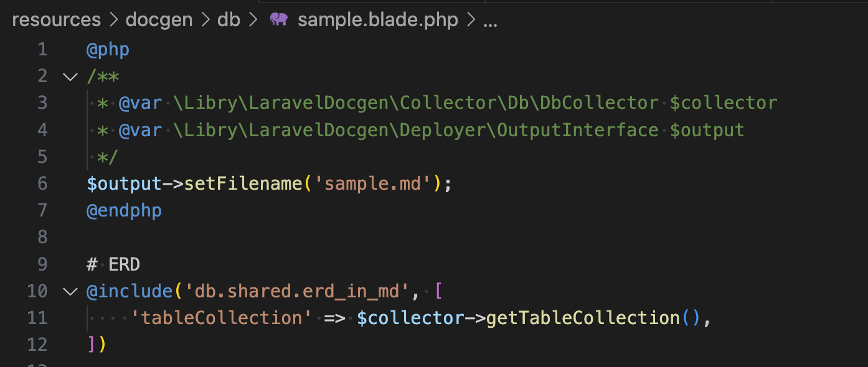The image size is (868, 367).
Task: Click line number 1 in the gutter
Action: (x=42, y=50)
